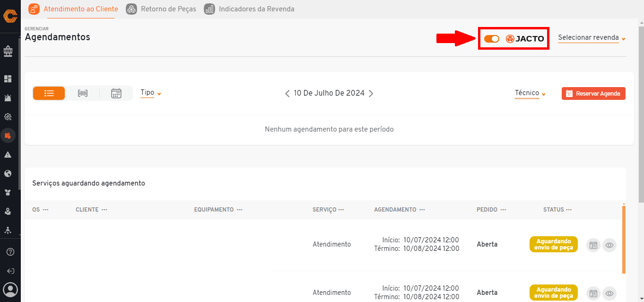This screenshot has width=644, height=302.
Task: Open the user profile avatar icon
Action: point(10,289)
